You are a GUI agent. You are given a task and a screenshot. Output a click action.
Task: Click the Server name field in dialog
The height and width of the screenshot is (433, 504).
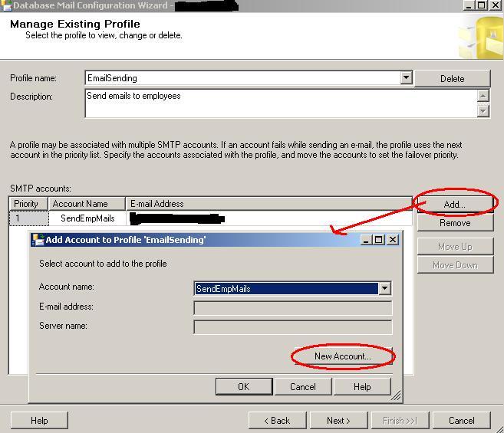(x=293, y=327)
